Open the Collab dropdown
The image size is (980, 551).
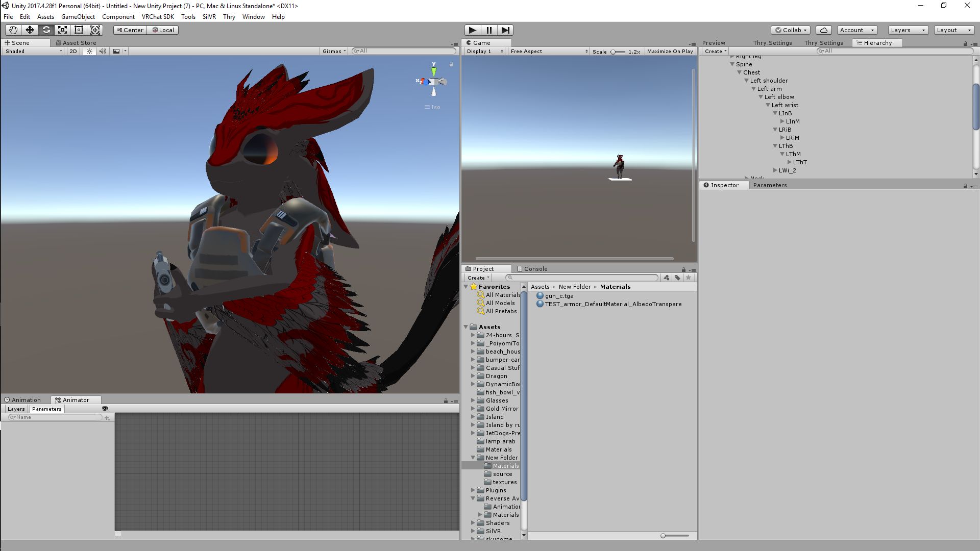coord(791,30)
